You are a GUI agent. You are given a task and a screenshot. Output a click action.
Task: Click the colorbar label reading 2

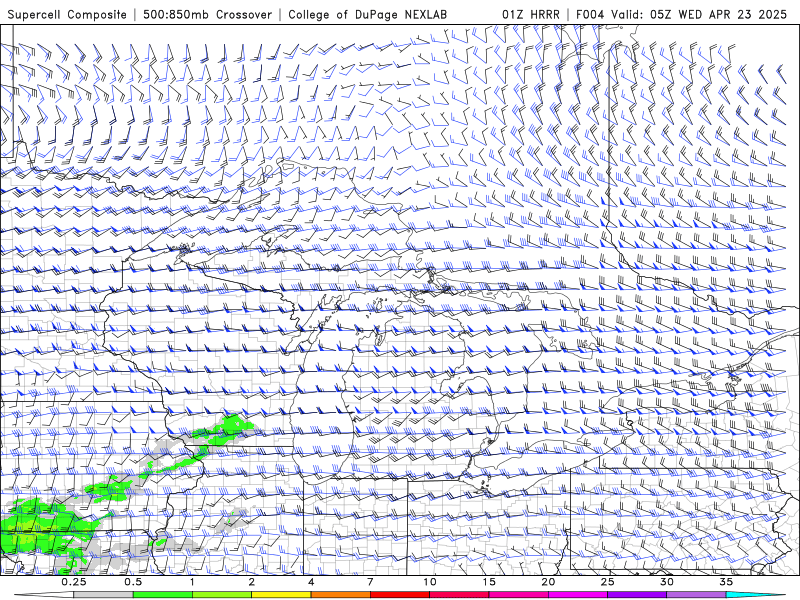tap(252, 582)
